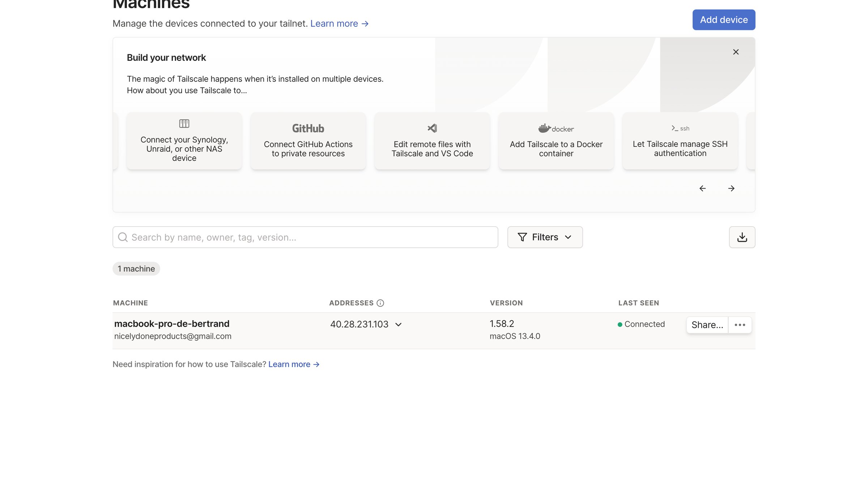Open the Edit remote files with VS Code card
Image resolution: width=868 pixels, height=480 pixels.
tap(432, 141)
